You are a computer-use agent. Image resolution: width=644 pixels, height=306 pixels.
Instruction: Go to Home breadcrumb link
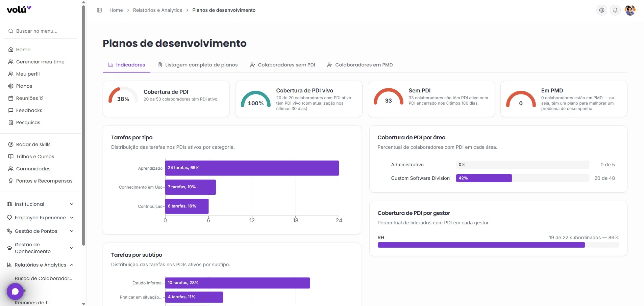116,10
